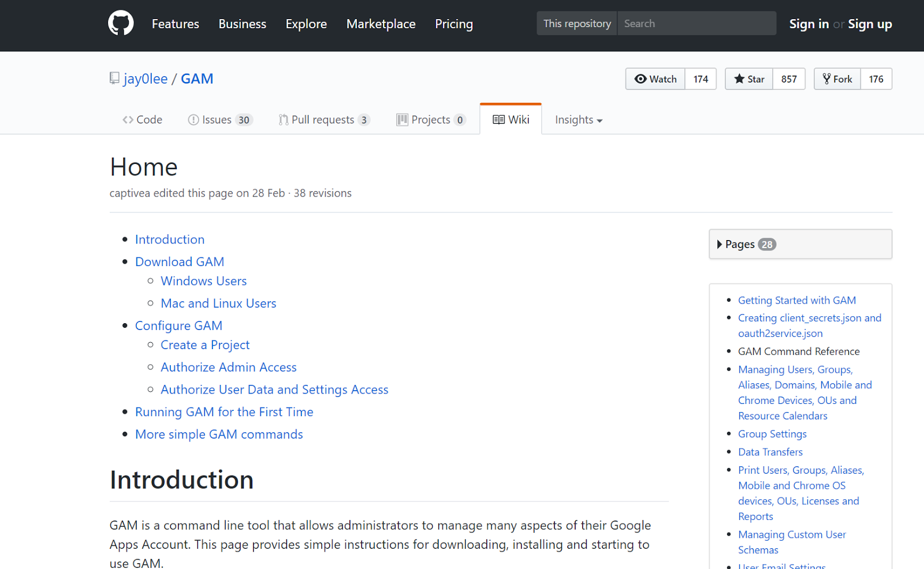Click inside the Search input field
Screen dimensions: 924x569
[693, 23]
